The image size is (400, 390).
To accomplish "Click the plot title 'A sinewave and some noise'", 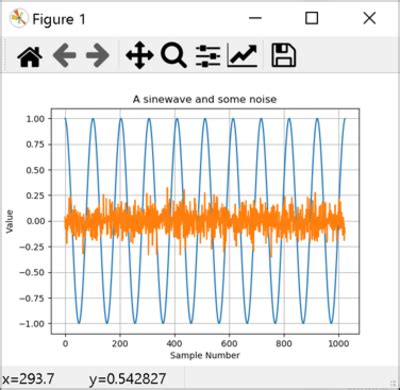I will pyautogui.click(x=205, y=99).
